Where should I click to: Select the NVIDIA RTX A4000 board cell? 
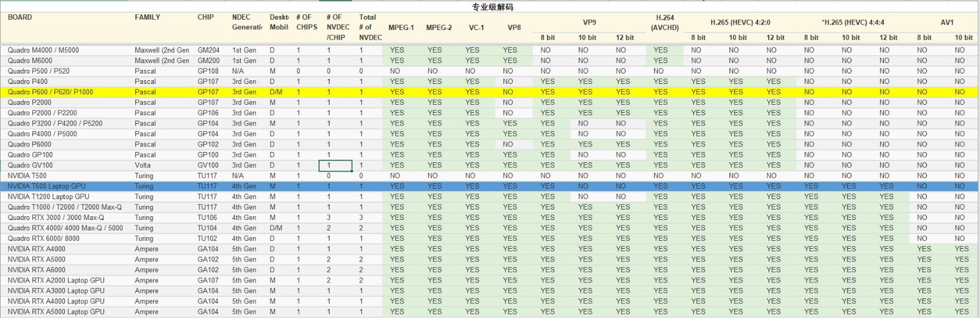(36, 249)
